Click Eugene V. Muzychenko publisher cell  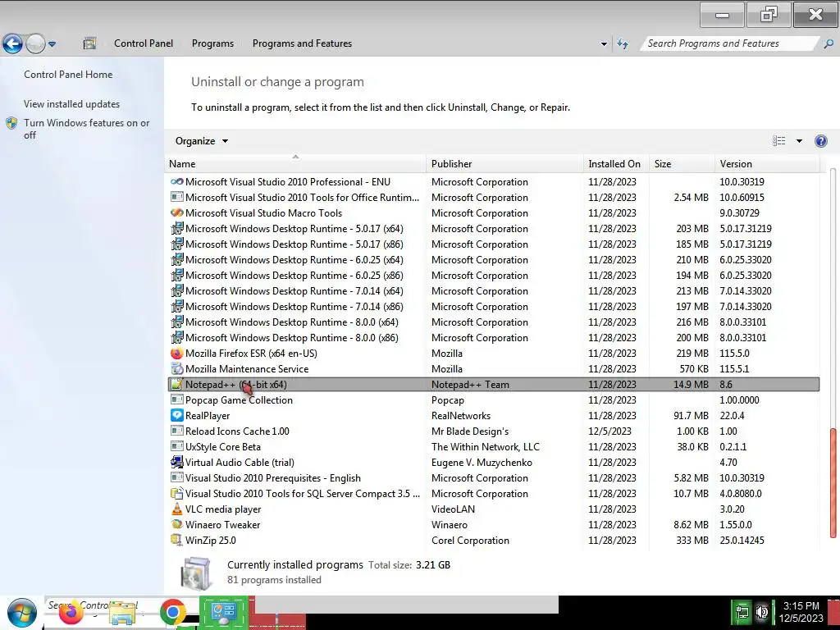pos(482,463)
